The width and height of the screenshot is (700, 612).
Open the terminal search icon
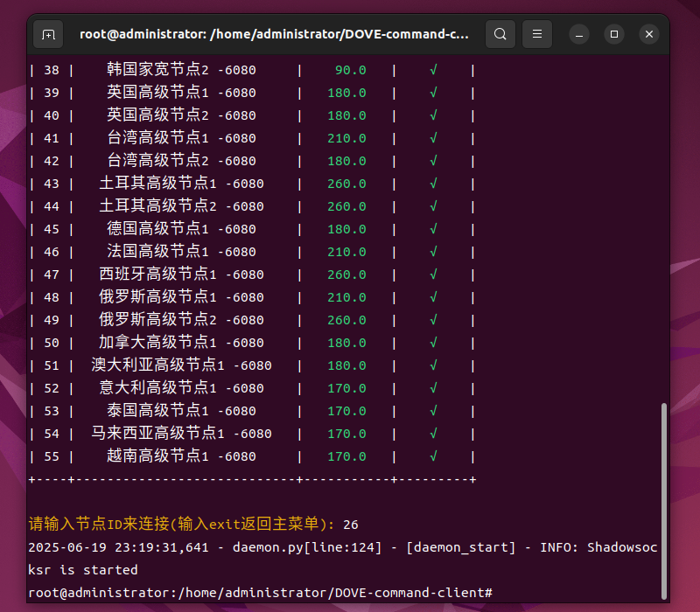pyautogui.click(x=500, y=34)
